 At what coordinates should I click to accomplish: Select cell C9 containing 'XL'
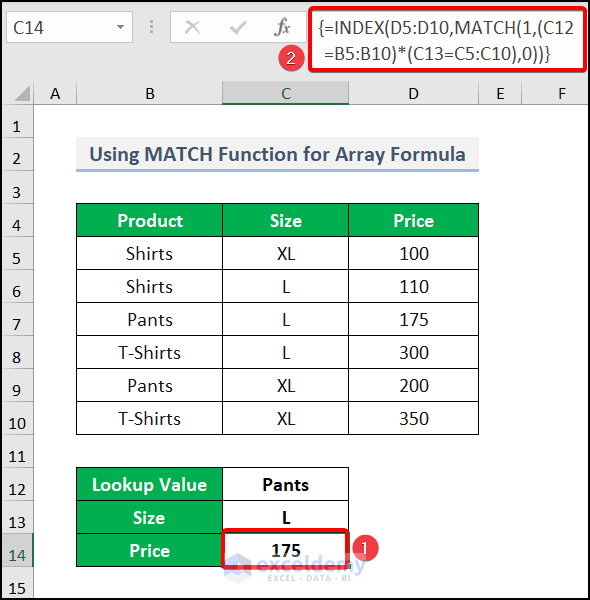coord(285,385)
